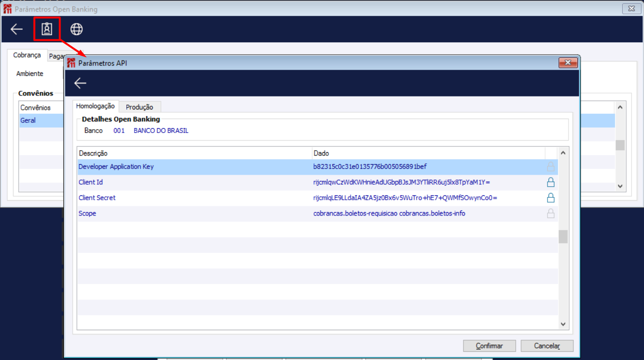Click the key value b82315c0c31e0135776b00505689 1bef
Screen dimensions: 644x360
[x=370, y=167]
